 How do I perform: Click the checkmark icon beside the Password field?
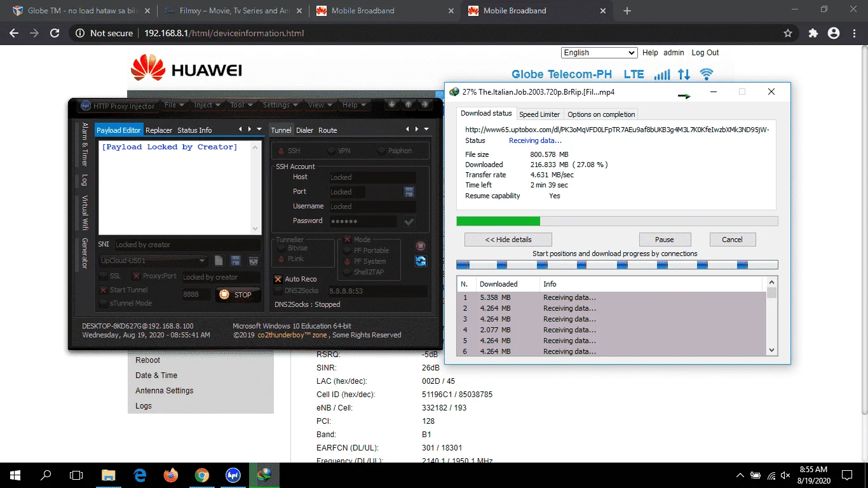409,221
